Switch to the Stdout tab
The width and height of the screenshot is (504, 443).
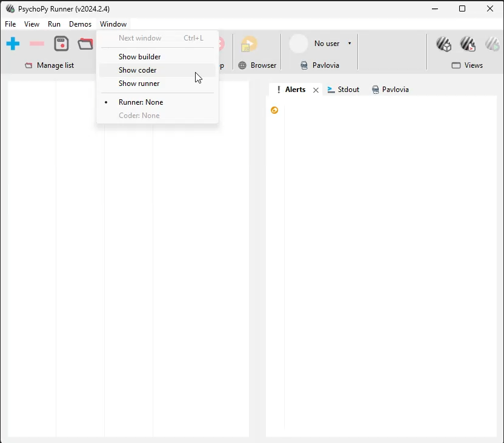point(343,90)
